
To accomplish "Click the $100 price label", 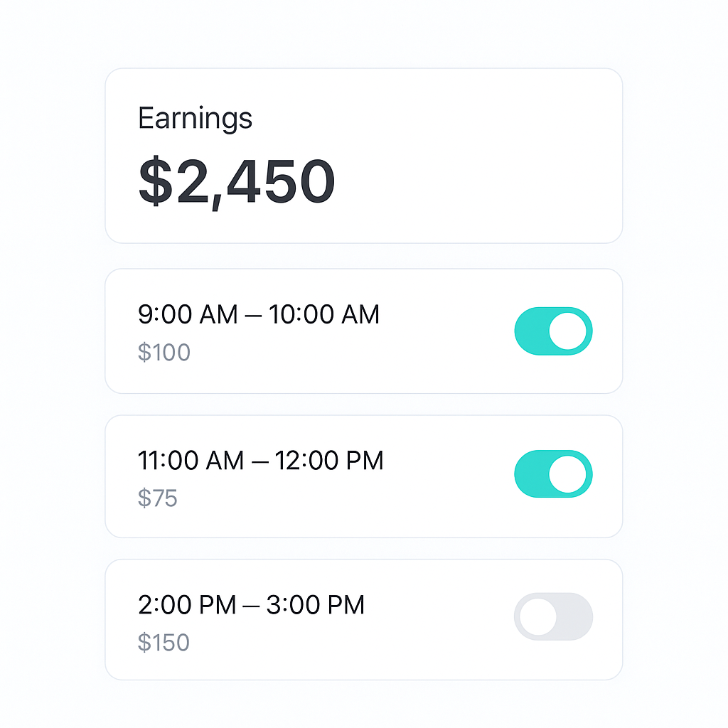I will click(x=164, y=353).
